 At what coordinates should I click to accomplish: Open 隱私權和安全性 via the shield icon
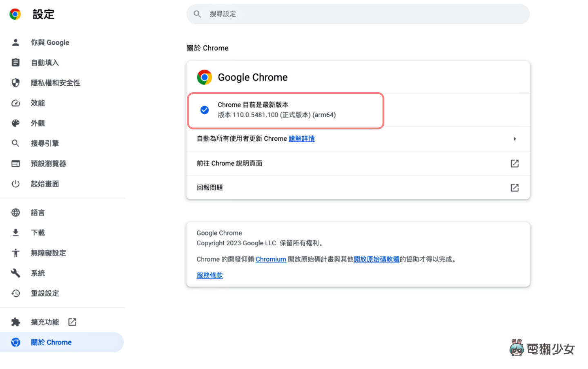point(16,82)
